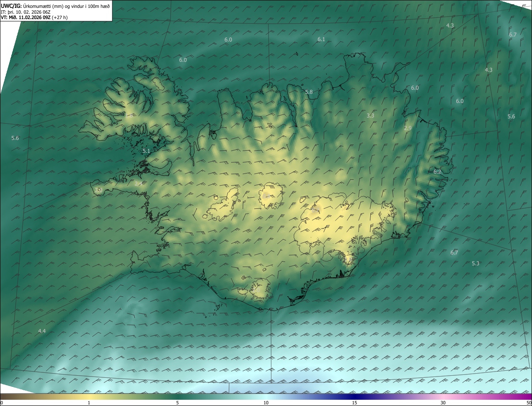Click the 6.2 value near the east coast
Viewport: 532px width, 406px height.
coord(437,172)
